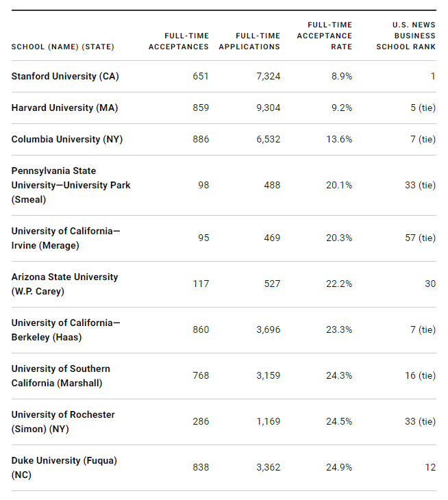
Task: Click University of Southern California (Marshall)
Action: [x=60, y=375]
